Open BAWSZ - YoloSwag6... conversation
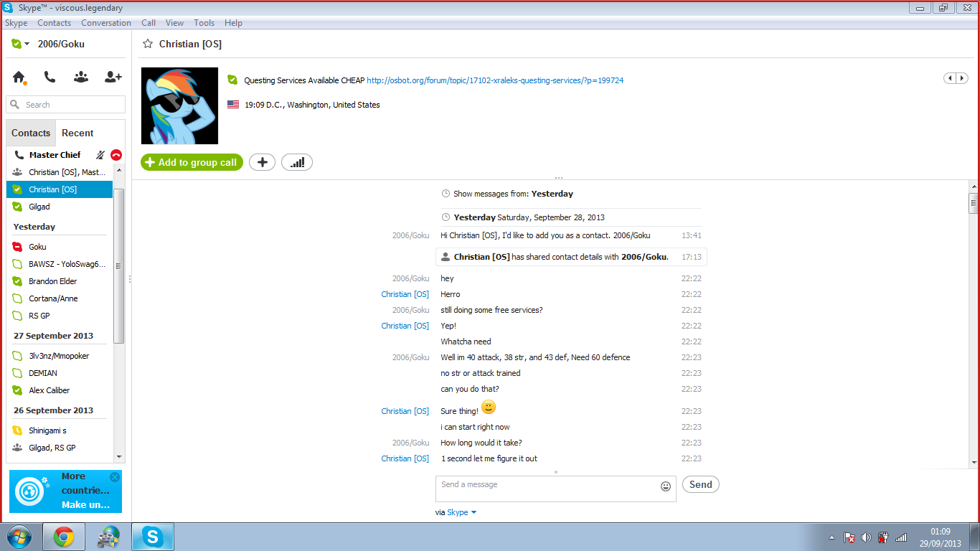The image size is (980, 551). click(60, 264)
